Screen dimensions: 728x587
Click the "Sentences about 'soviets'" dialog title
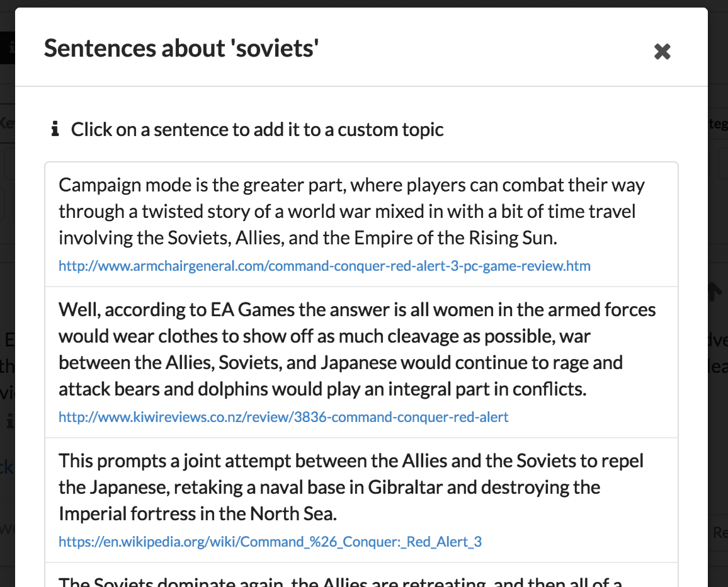pyautogui.click(x=181, y=48)
